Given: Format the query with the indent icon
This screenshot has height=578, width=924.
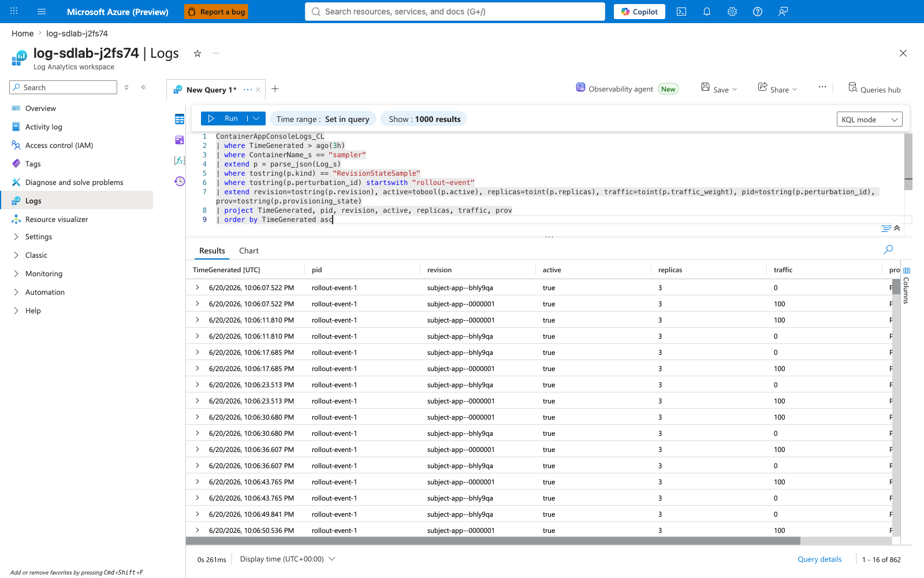Looking at the screenshot, I should point(886,228).
